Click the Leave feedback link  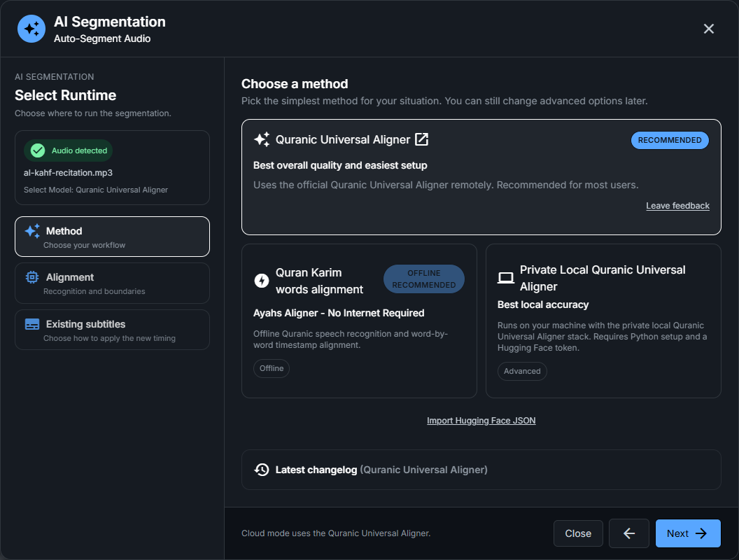click(677, 206)
